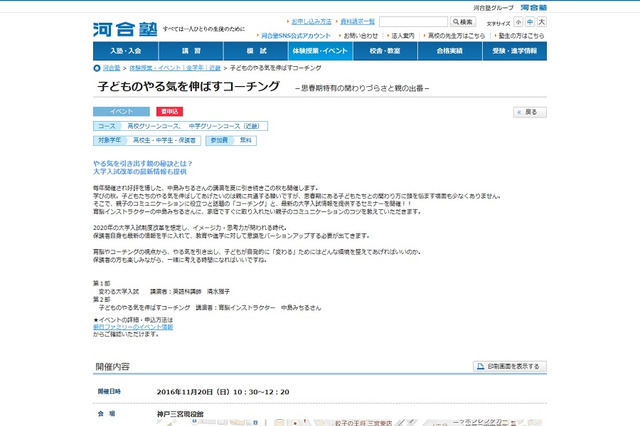Click the 河合塾 logo at top left

point(125,29)
